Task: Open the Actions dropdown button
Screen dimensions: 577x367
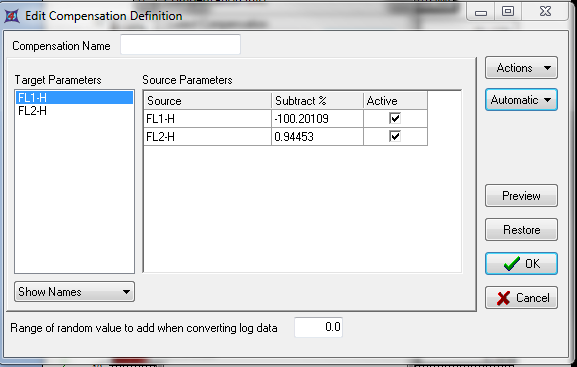Action: click(521, 68)
